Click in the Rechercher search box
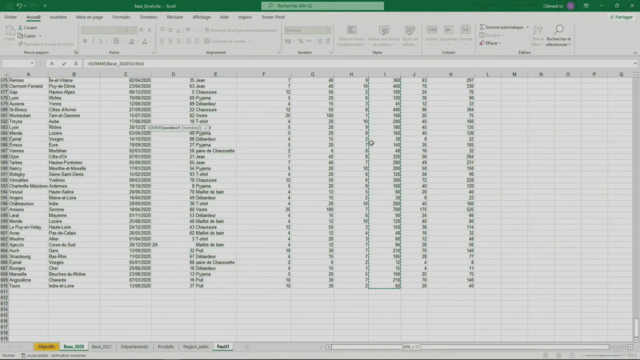640x360 pixels. point(322,6)
